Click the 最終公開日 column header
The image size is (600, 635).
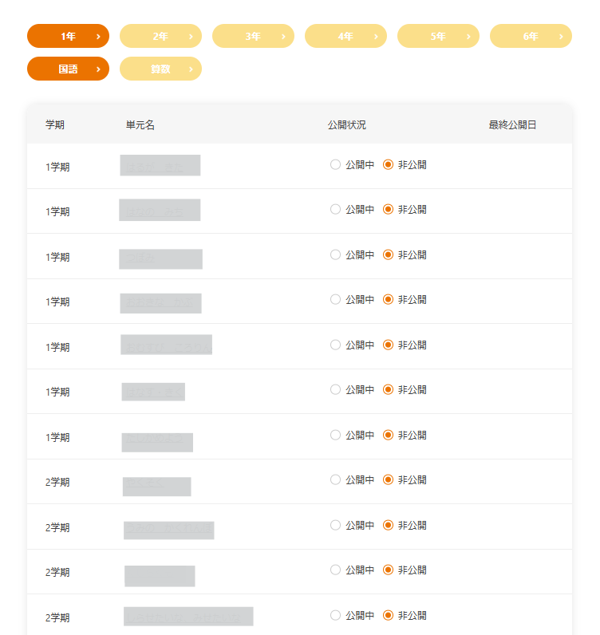tap(512, 125)
